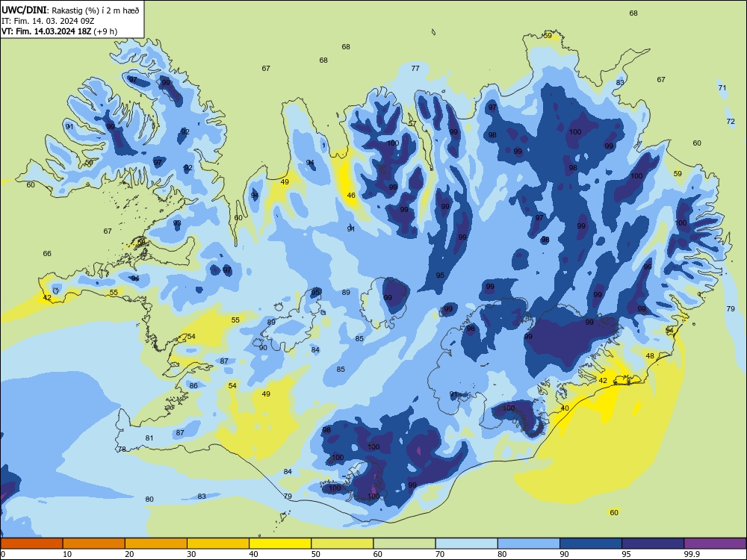Image resolution: width=747 pixels, height=560 pixels.
Task: Click the legend tick label 95
Action: pos(626,554)
